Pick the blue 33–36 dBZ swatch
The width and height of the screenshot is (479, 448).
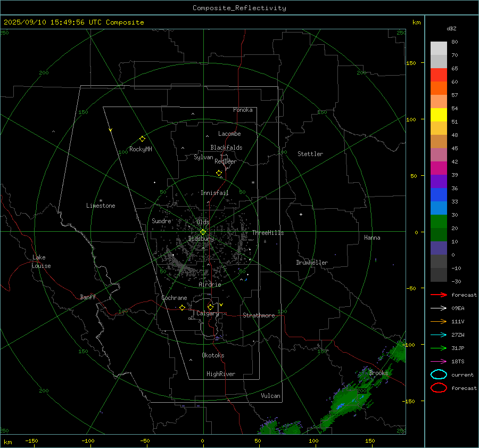[439, 194]
